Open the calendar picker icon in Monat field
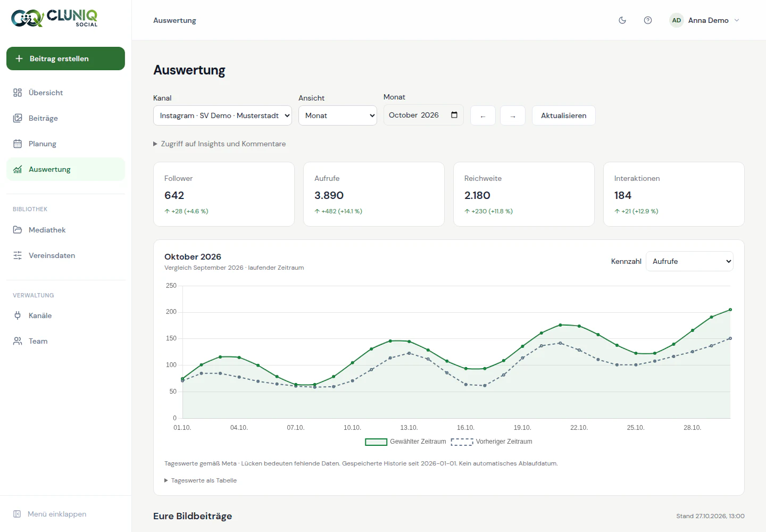This screenshot has height=532, width=766. 454,115
